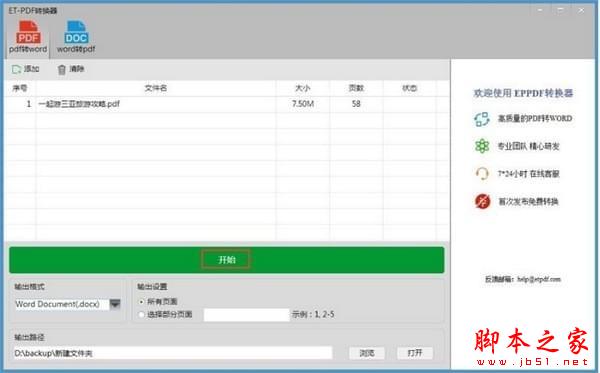Click the 7.50M size cell
Image resolution: width=600 pixels, height=373 pixels.
tap(303, 104)
